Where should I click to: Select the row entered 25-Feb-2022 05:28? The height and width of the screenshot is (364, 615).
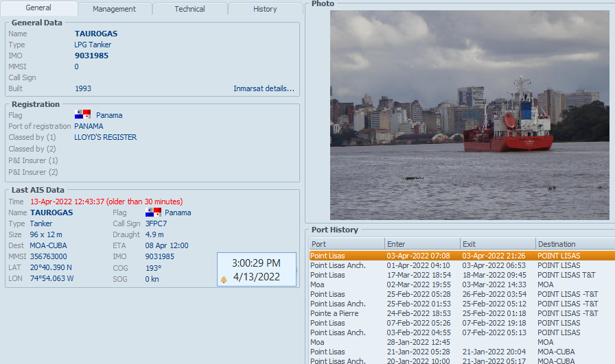coord(462,294)
